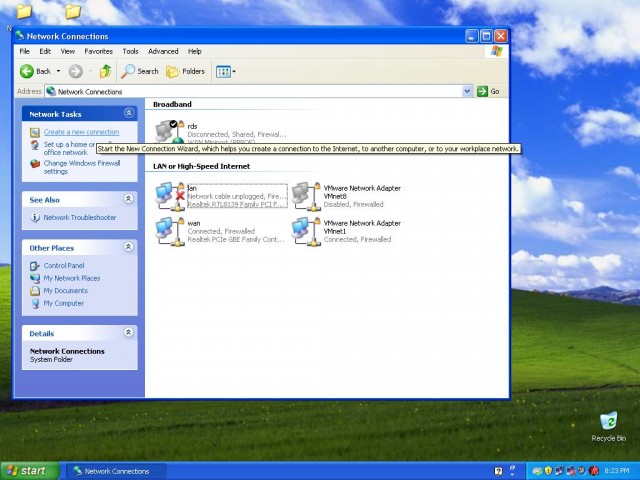The image size is (640, 480).
Task: Click VMware Network Adapter VMnet1 label
Action: [x=362, y=227]
